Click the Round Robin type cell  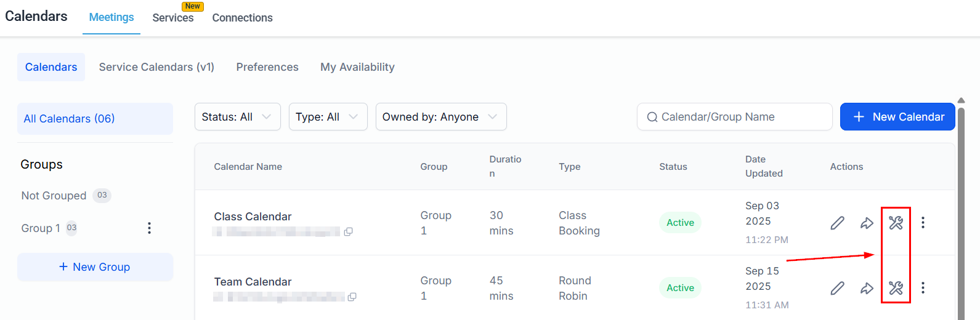click(x=575, y=288)
